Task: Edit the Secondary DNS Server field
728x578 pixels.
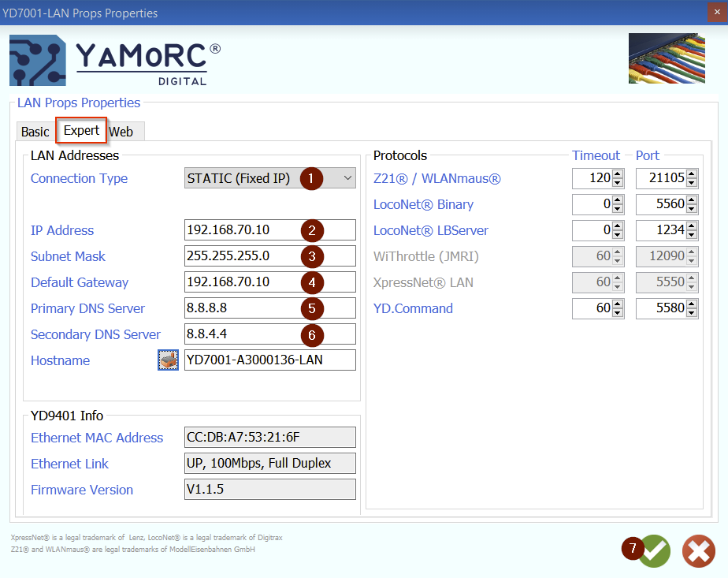Action: pos(269,334)
